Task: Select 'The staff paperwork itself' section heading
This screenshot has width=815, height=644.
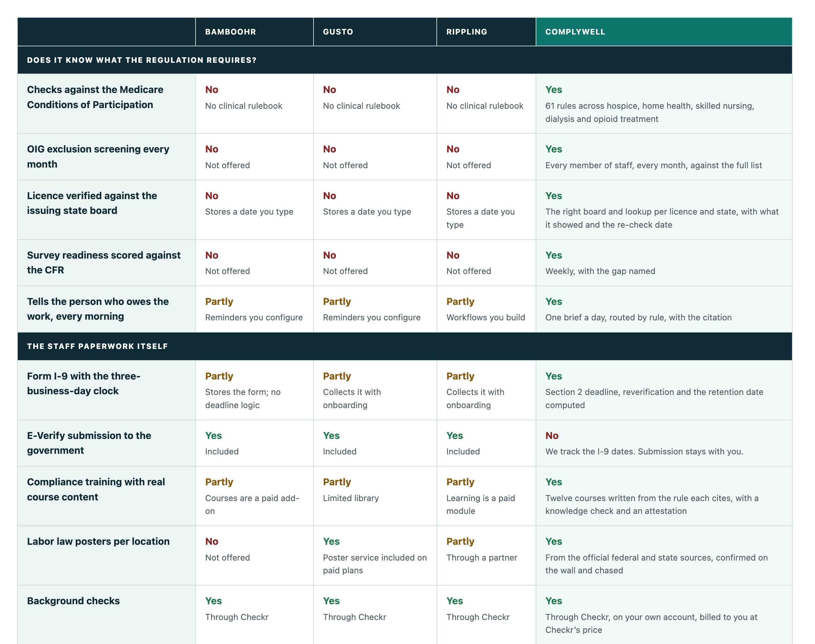Action: [x=97, y=346]
